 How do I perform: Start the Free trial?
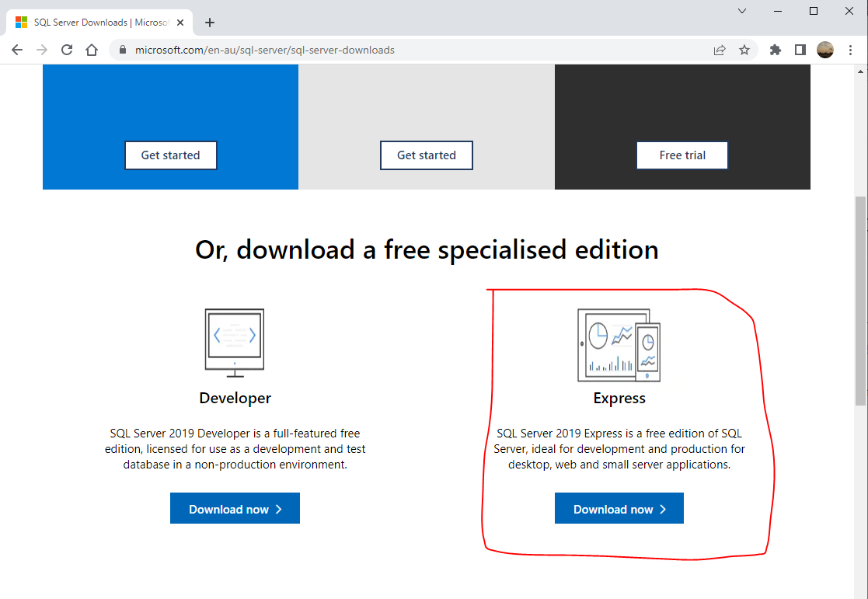pos(682,155)
